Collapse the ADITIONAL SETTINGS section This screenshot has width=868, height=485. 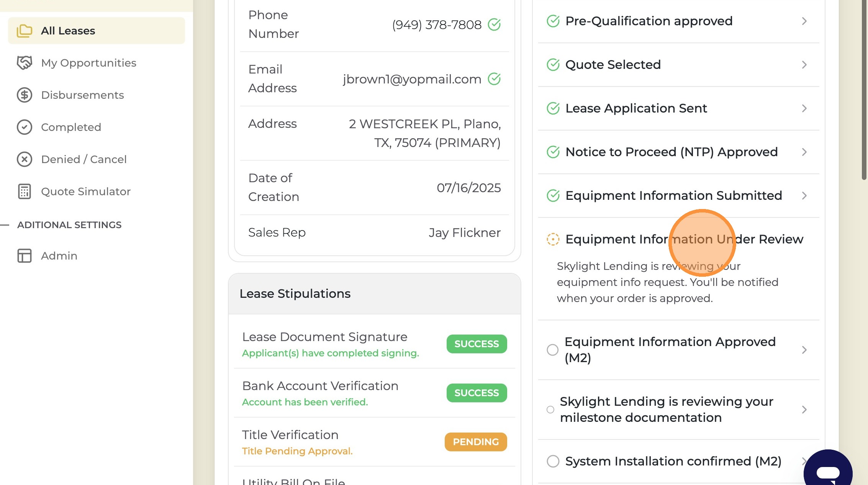point(5,225)
